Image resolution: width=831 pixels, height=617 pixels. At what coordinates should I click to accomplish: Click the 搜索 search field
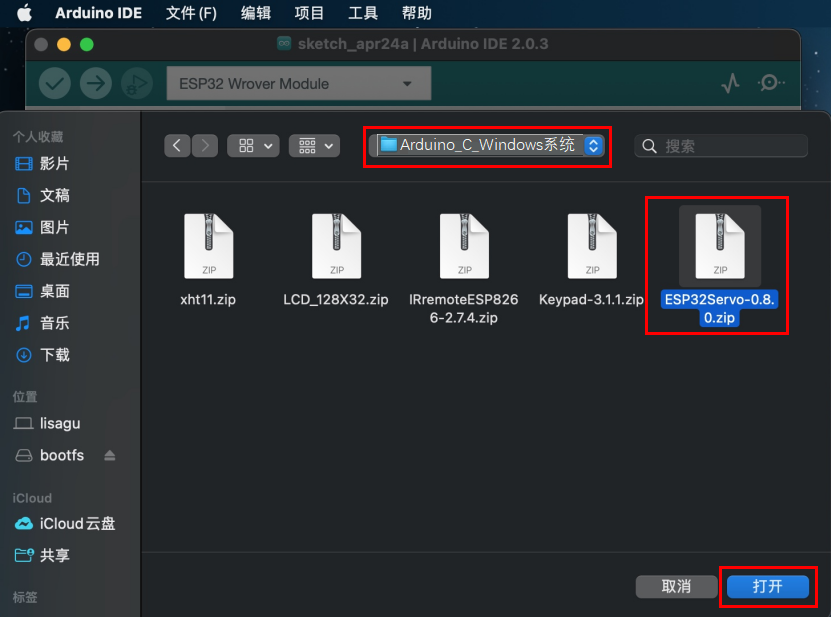721,146
